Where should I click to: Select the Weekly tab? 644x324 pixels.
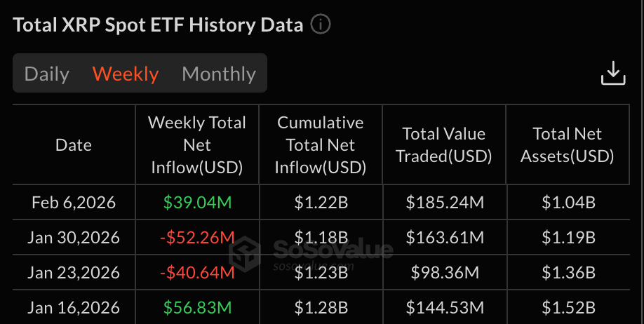(126, 74)
